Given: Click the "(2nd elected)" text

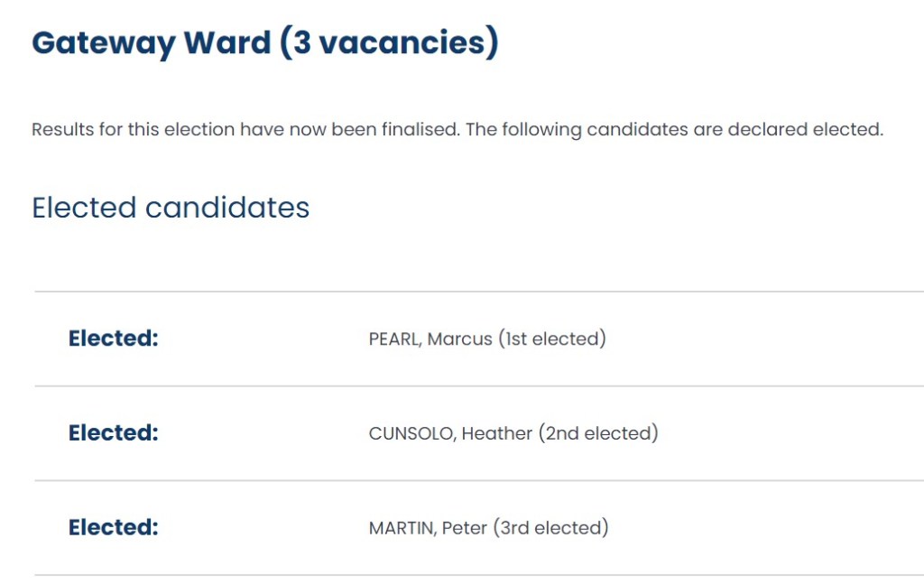Looking at the screenshot, I should pyautogui.click(x=598, y=433).
